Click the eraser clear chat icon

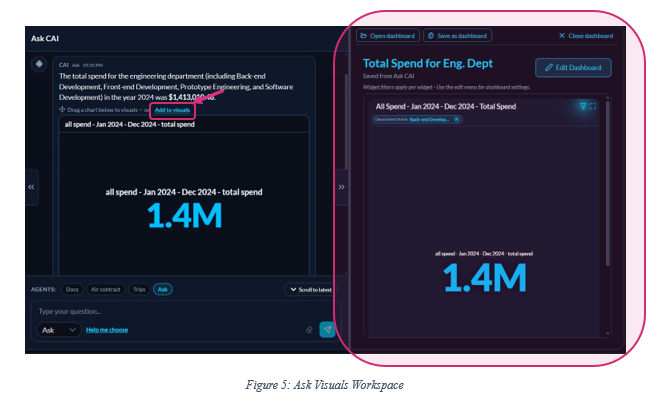(x=309, y=330)
